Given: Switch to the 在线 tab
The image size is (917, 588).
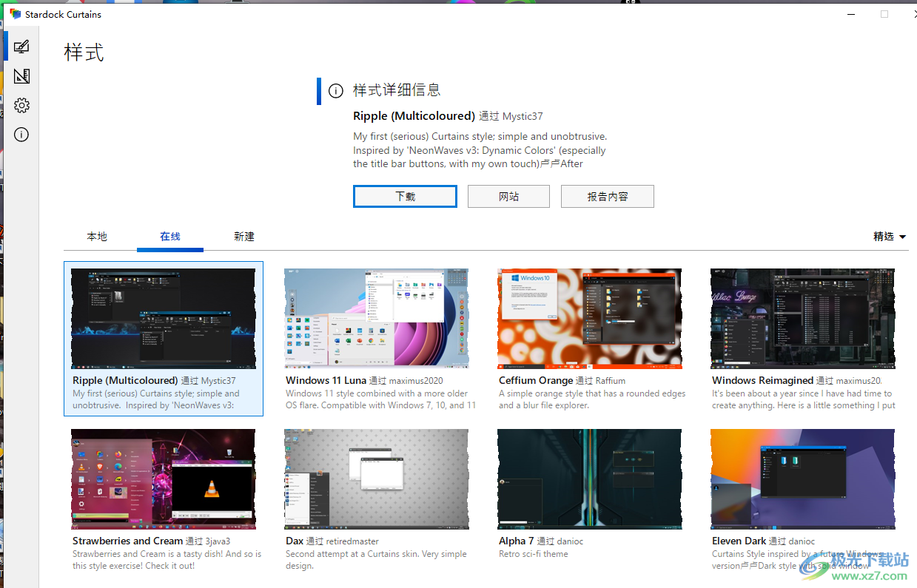Looking at the screenshot, I should [x=170, y=237].
